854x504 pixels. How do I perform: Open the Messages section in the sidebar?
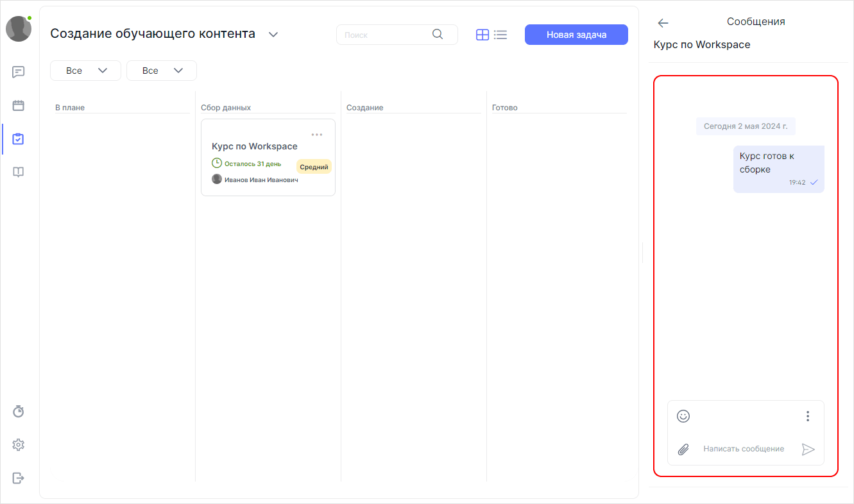[x=18, y=72]
